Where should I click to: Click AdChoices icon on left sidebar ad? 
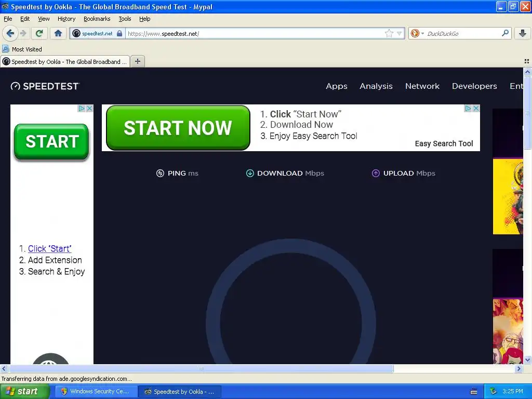[x=82, y=108]
